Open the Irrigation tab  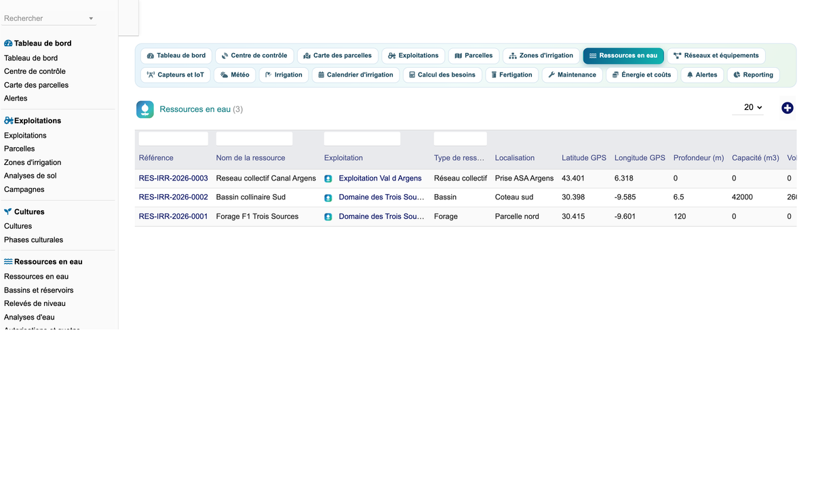(x=284, y=75)
